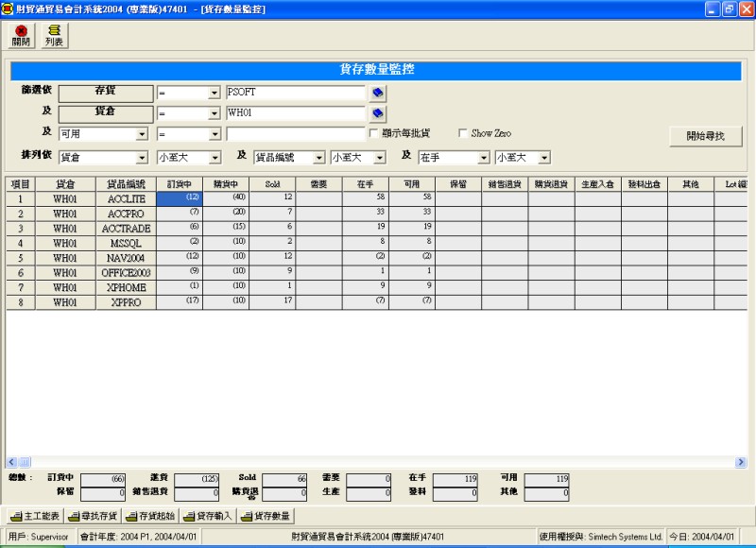
Task: Click the Simtech Systems Ltd. status bar entry
Action: (601, 537)
